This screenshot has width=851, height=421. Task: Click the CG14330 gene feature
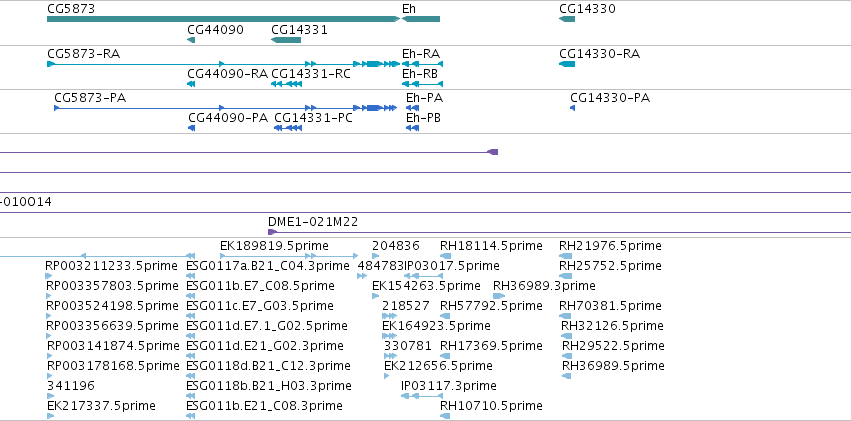click(567, 19)
